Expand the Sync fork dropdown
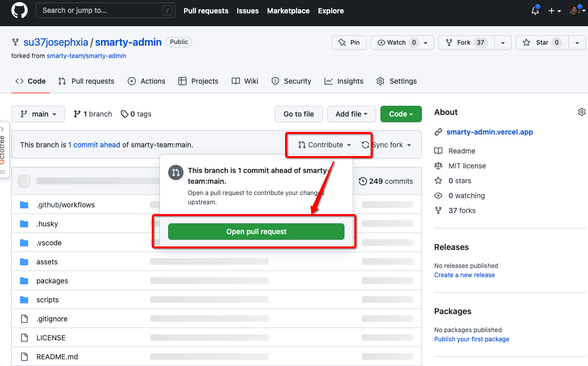Image resolution: width=588 pixels, height=366 pixels. 387,145
